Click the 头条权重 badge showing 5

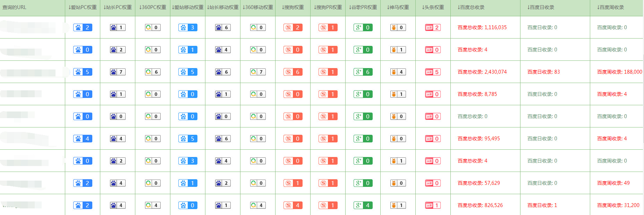[433, 72]
